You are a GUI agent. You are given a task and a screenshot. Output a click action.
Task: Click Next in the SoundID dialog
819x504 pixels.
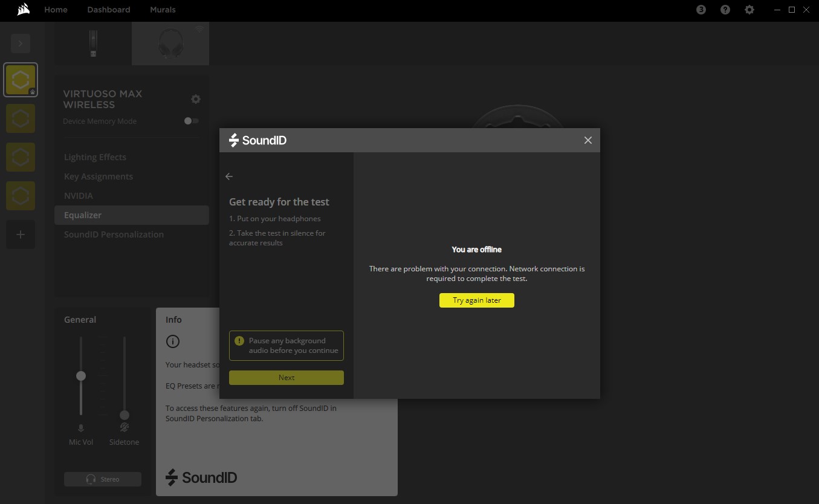tap(286, 378)
